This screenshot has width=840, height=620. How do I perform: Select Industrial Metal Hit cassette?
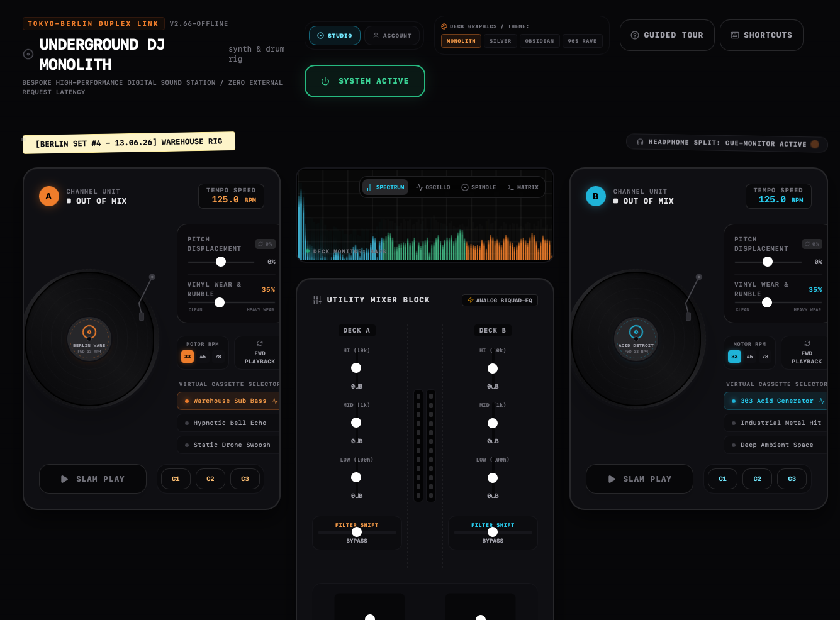(x=776, y=423)
